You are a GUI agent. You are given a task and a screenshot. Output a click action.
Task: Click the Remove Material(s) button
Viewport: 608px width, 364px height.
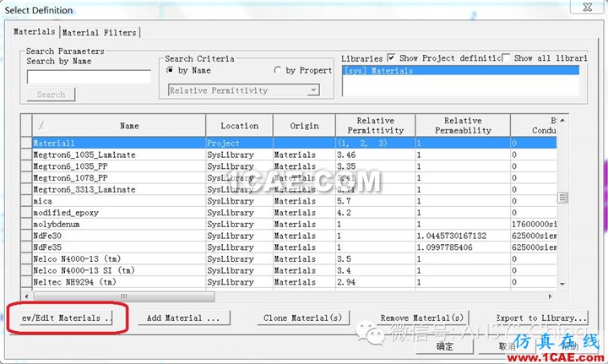coord(421,318)
